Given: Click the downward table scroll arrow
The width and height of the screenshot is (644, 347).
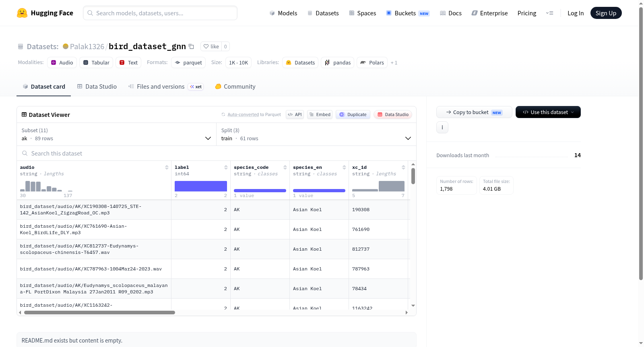Looking at the screenshot, I should pyautogui.click(x=413, y=306).
